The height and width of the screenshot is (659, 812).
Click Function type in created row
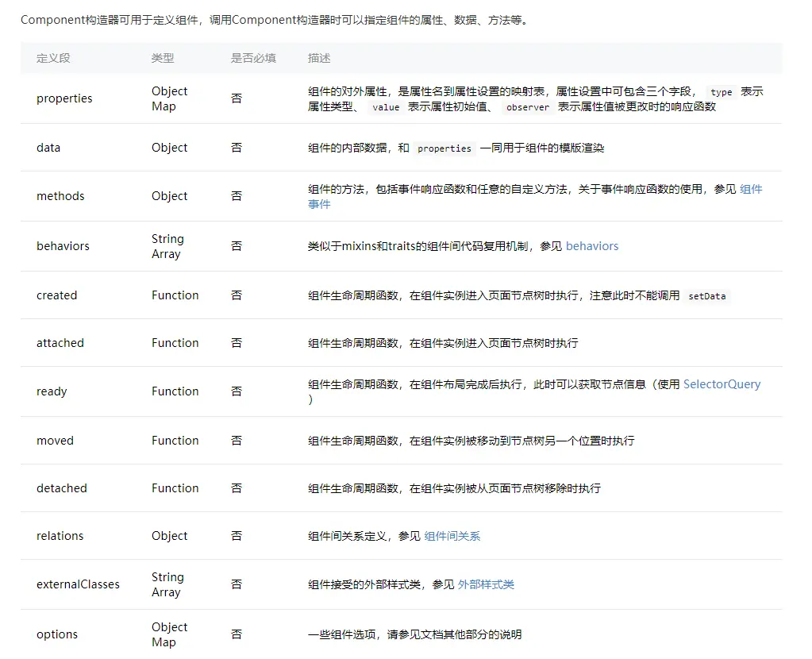(175, 295)
